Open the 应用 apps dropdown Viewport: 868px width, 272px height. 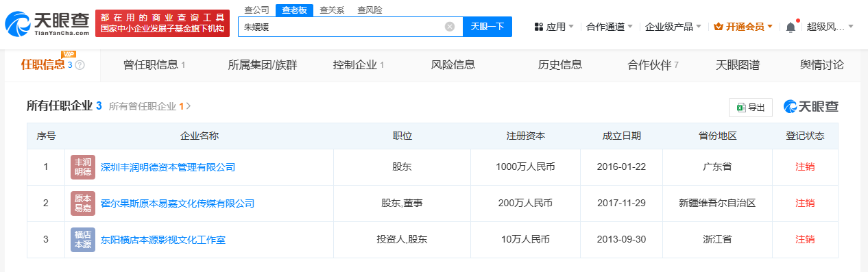[x=554, y=27]
